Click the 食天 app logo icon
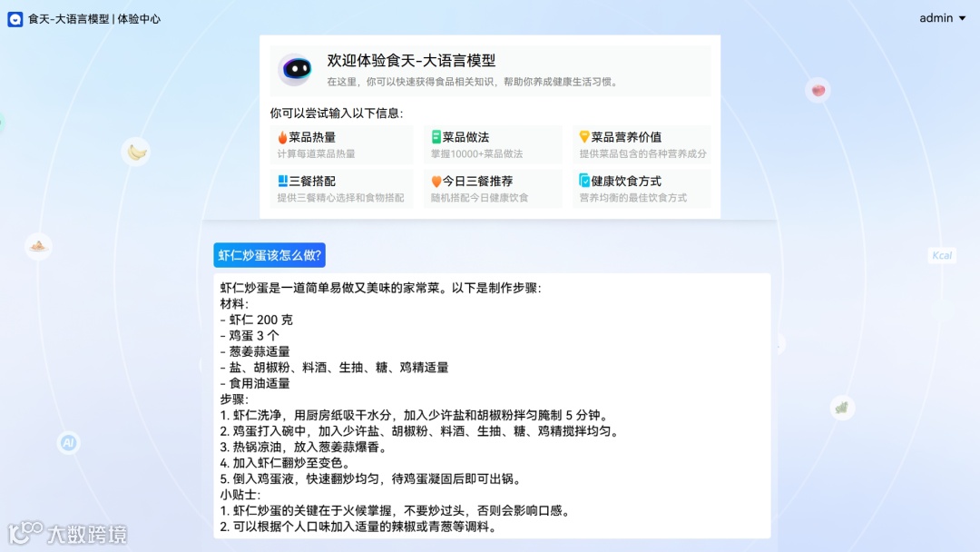 [x=15, y=19]
